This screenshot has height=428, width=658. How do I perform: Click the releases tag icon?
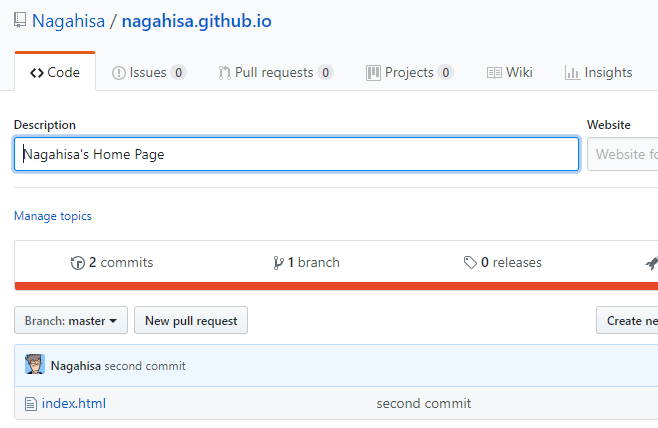tap(470, 263)
